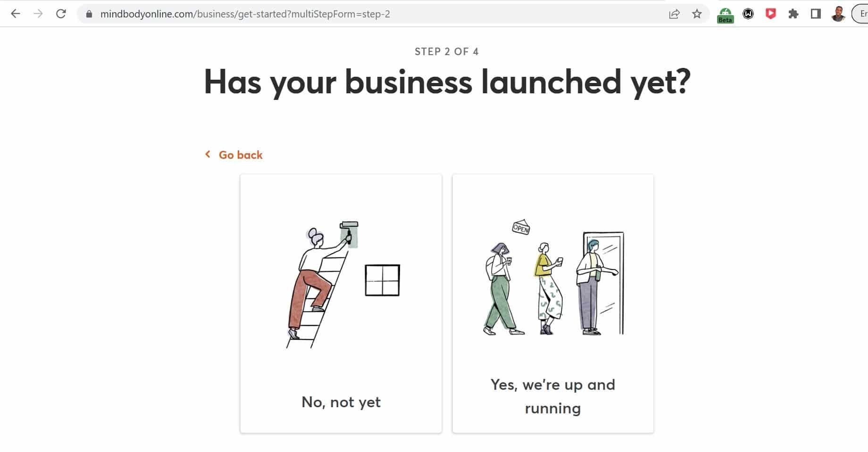Viewport: 868px width, 452px height.
Task: Click the browser back arrow
Action: click(x=16, y=14)
